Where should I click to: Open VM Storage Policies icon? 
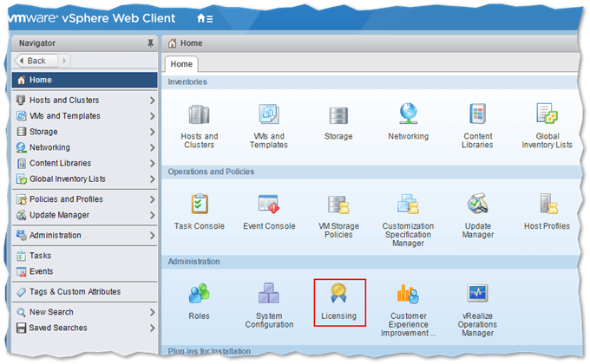[x=338, y=205]
